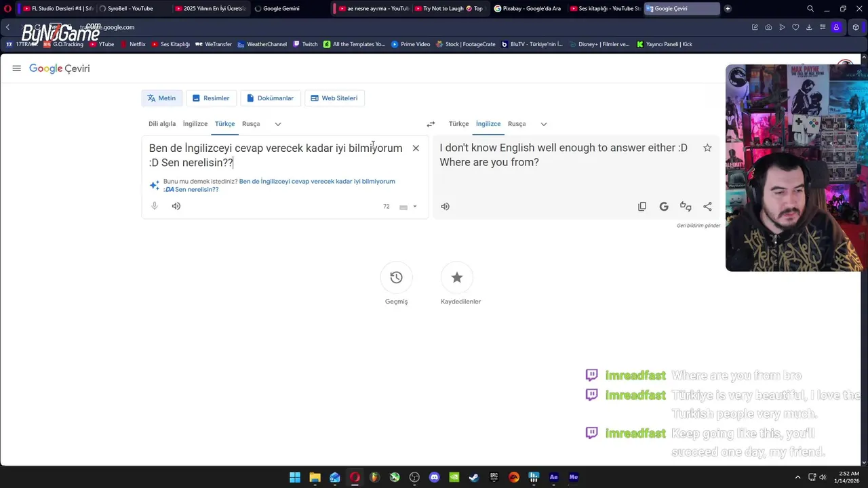The width and height of the screenshot is (868, 488).
Task: Open the Kaydedilenler saved translations
Action: point(457,277)
